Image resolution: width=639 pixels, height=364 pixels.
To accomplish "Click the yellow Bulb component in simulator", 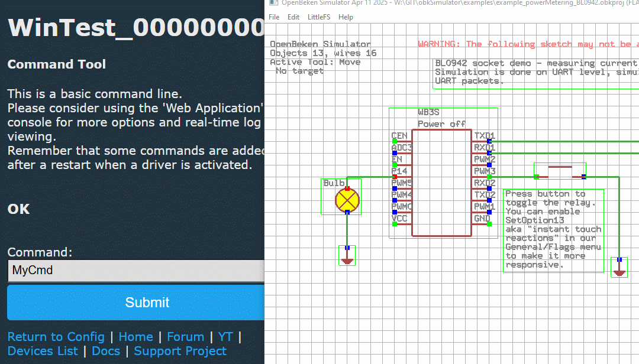I will [x=347, y=200].
